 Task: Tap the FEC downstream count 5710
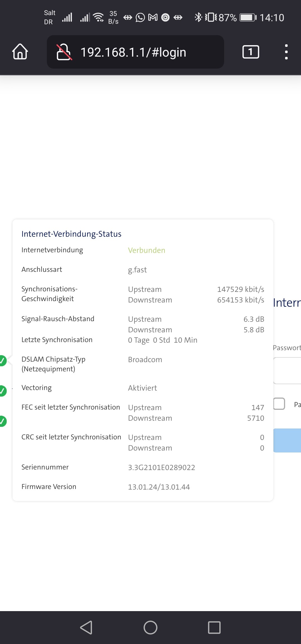(x=256, y=418)
